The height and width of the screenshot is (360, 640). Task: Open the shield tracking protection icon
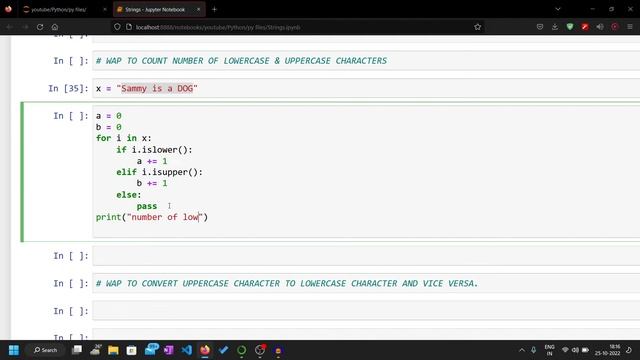click(x=117, y=27)
